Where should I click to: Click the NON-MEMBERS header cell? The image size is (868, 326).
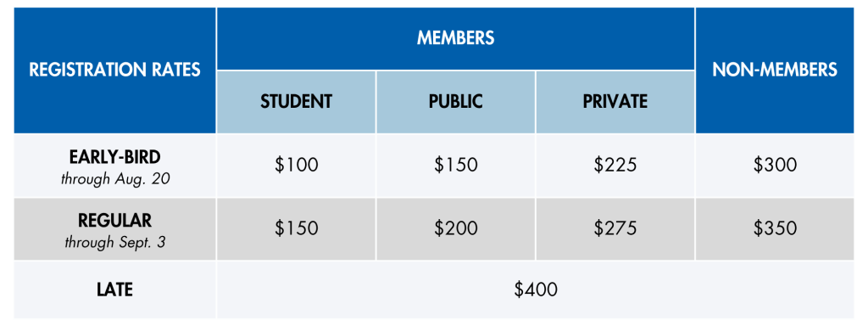click(775, 70)
